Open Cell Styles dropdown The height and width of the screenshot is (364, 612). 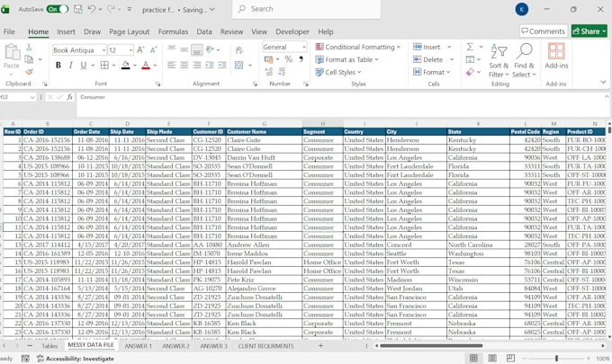338,72
